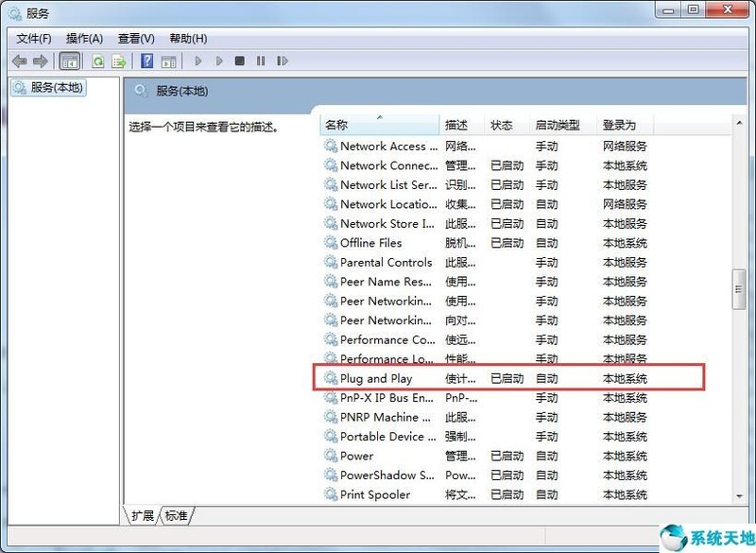Click the stop service square icon
The height and width of the screenshot is (553, 756).
(x=241, y=60)
